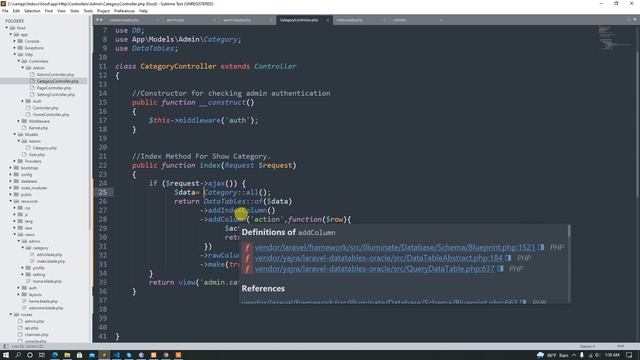
Task: Collapse the routes folder
Action: coord(11,314)
